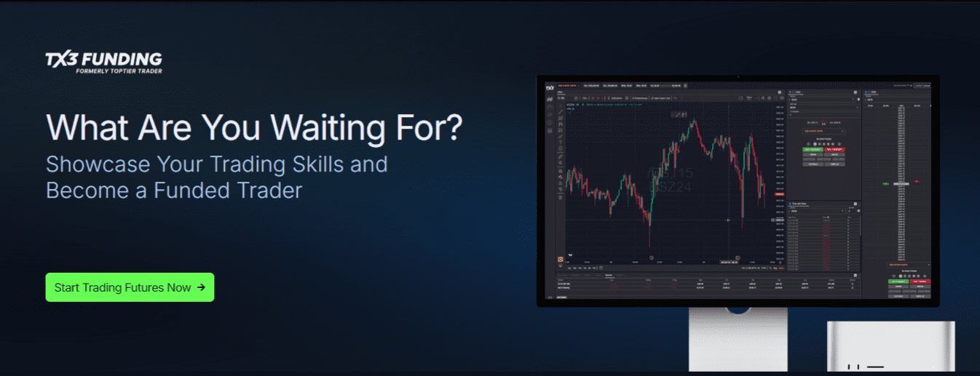Click the TX3 Funding logo
Viewport: 980px width, 376px height.
click(x=103, y=62)
